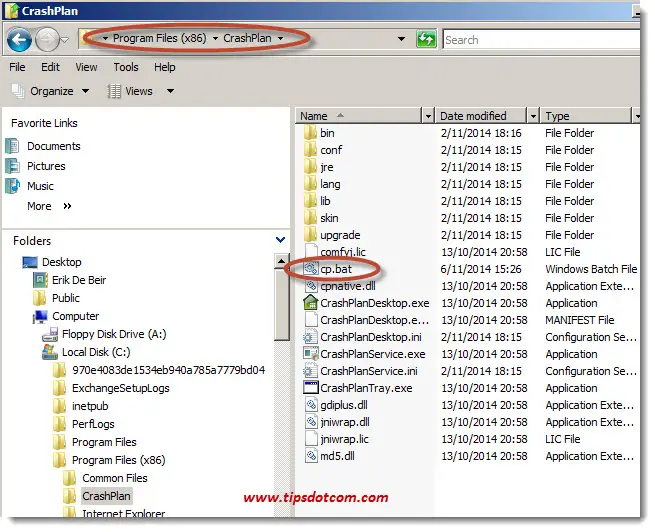Select CrashPlanService.exe icon

coord(310,354)
